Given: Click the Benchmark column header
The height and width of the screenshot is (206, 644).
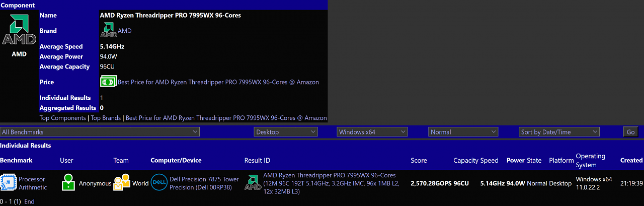Looking at the screenshot, I should point(16,161).
